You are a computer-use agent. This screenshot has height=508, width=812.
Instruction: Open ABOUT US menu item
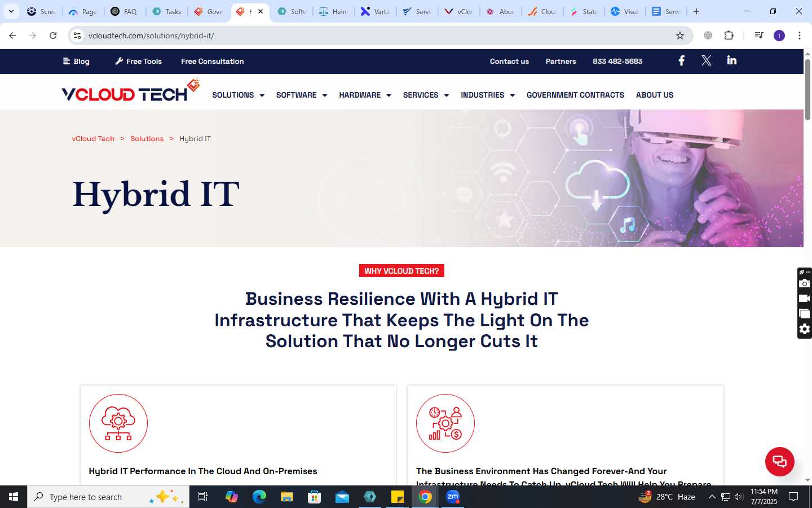point(655,95)
